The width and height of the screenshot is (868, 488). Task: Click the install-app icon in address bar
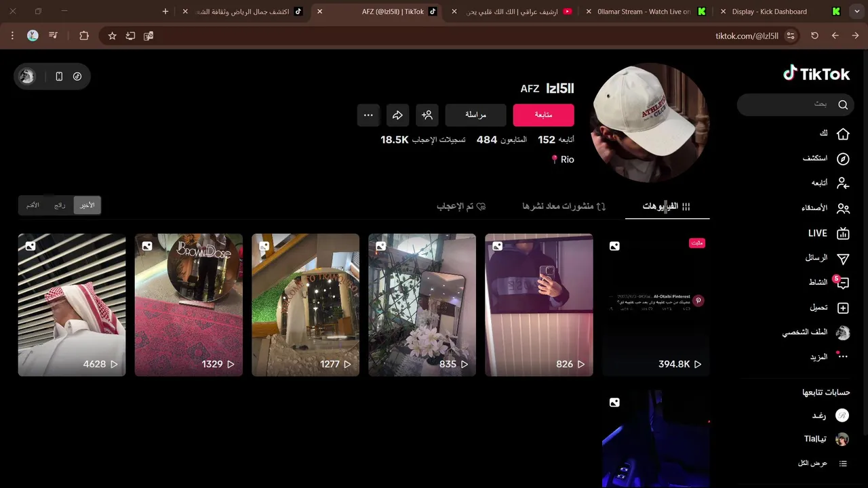(130, 36)
